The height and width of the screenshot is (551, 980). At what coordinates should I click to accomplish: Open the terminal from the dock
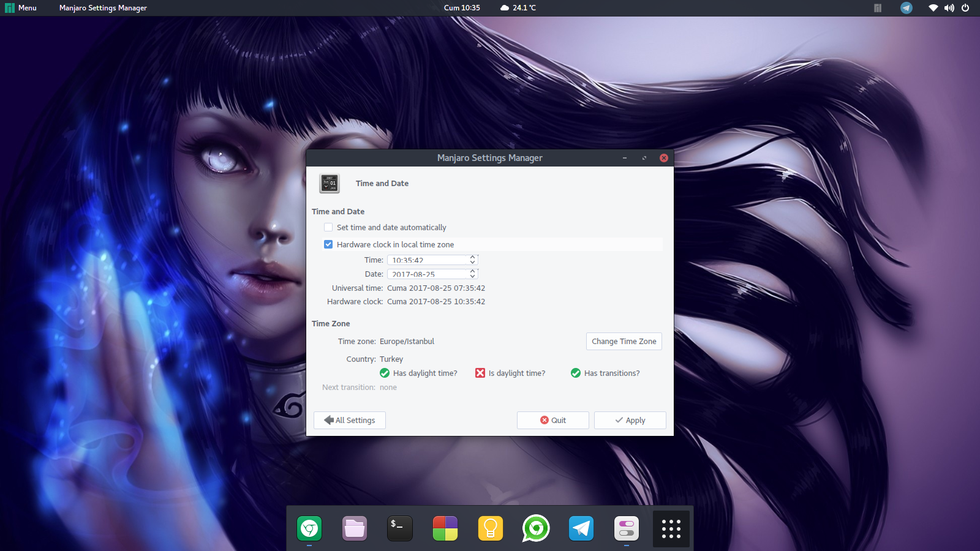pos(400,528)
